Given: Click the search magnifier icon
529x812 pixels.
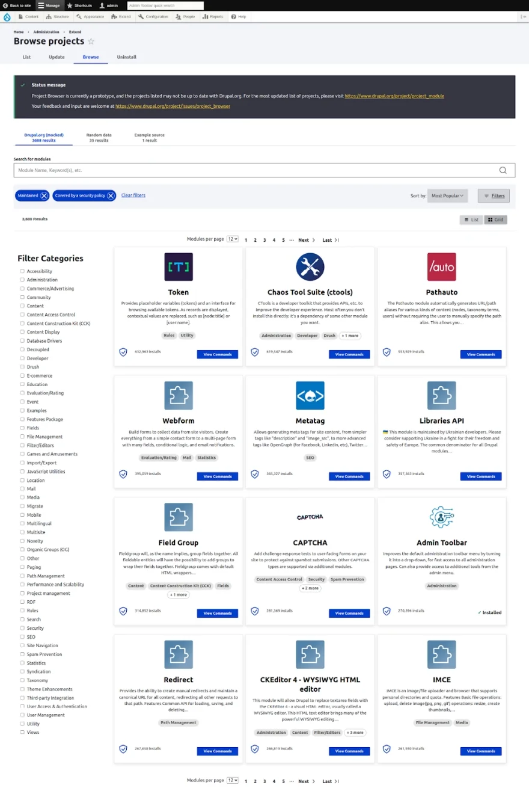Looking at the screenshot, I should pos(503,170).
